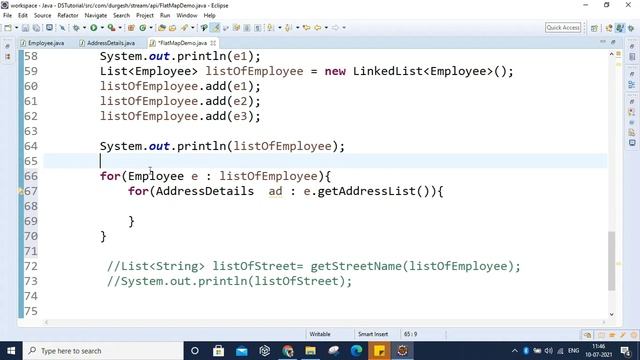
Task: Click the Search flashlight icon
Action: [184, 28]
